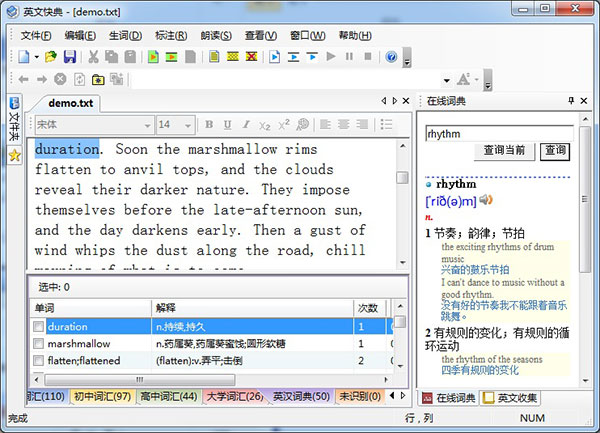Expand the font size 14 dropdown
The image size is (600, 433).
coord(190,125)
